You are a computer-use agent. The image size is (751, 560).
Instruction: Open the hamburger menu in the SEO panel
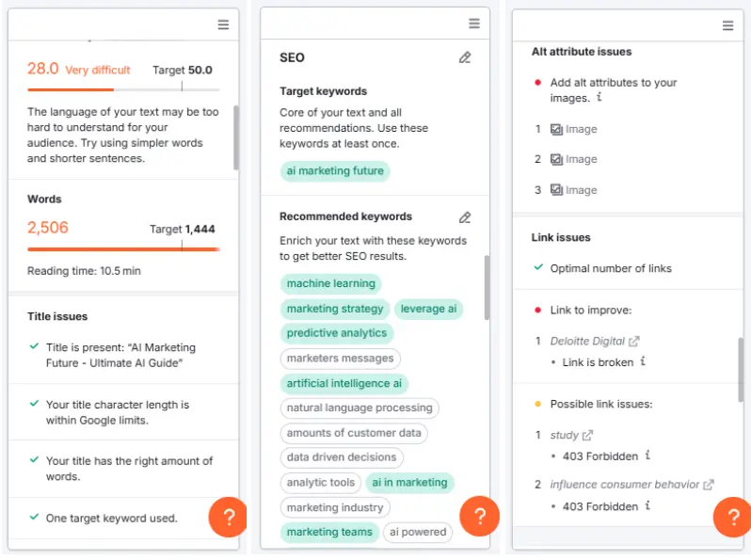click(x=474, y=24)
